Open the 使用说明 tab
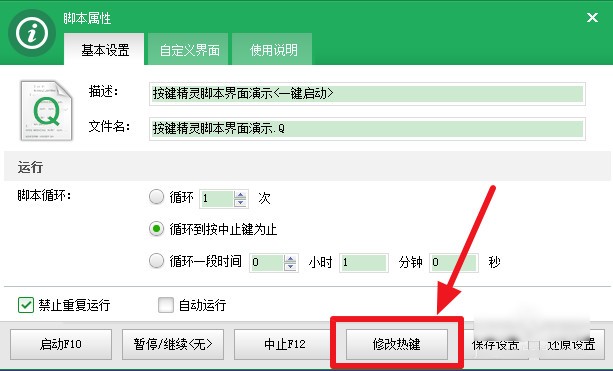 [274, 50]
